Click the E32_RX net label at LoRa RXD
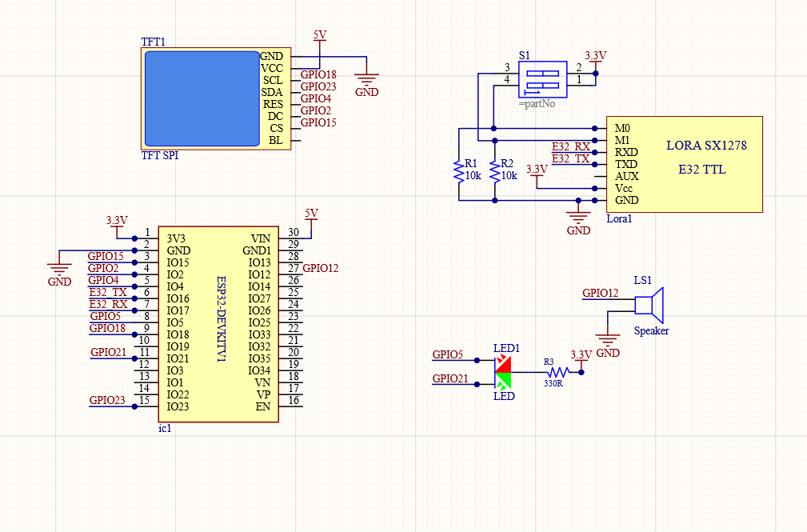This screenshot has height=532, width=807. pos(571,146)
